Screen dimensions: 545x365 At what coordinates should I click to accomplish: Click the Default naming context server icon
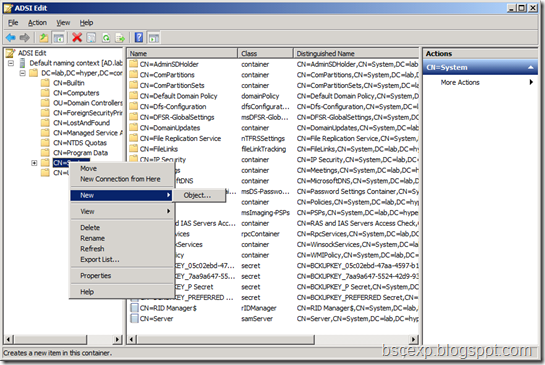pyautogui.click(x=22, y=63)
